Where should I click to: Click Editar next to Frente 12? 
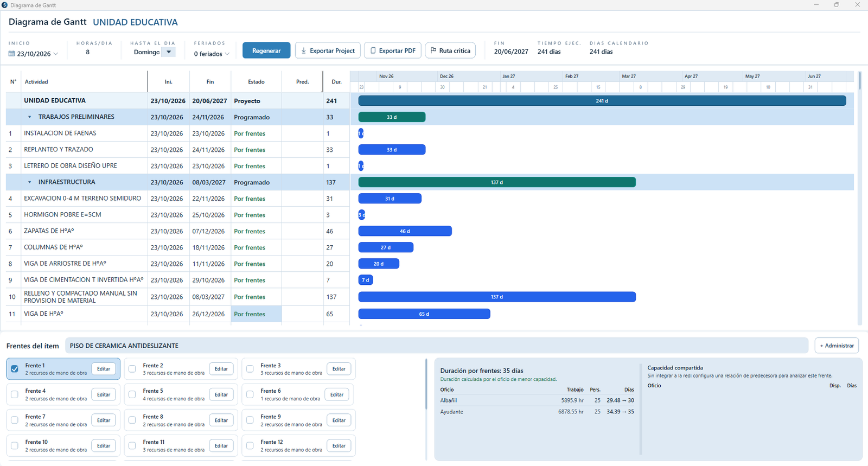click(x=339, y=446)
